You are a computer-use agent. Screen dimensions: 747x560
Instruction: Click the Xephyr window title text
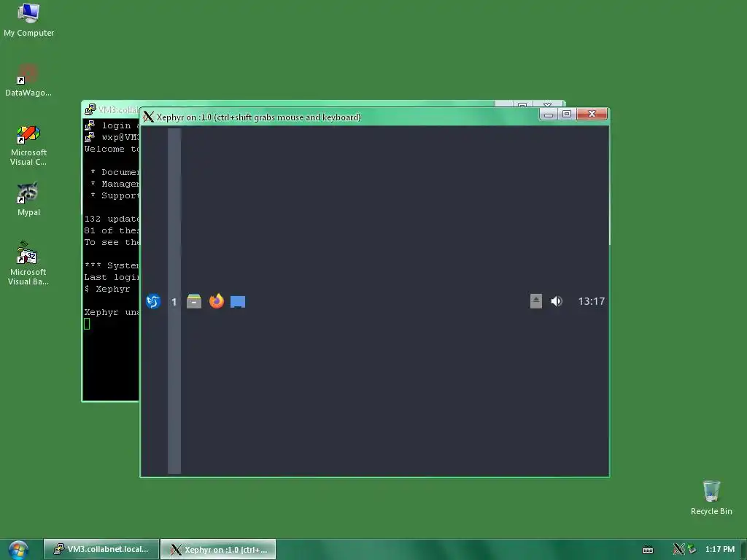[259, 117]
